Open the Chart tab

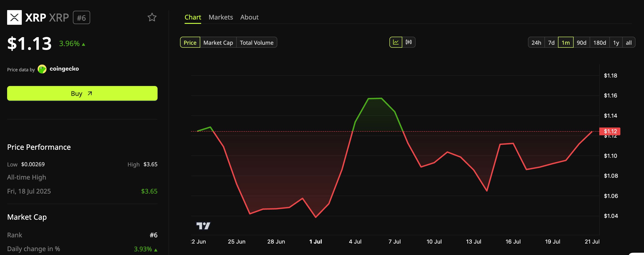[x=193, y=17]
